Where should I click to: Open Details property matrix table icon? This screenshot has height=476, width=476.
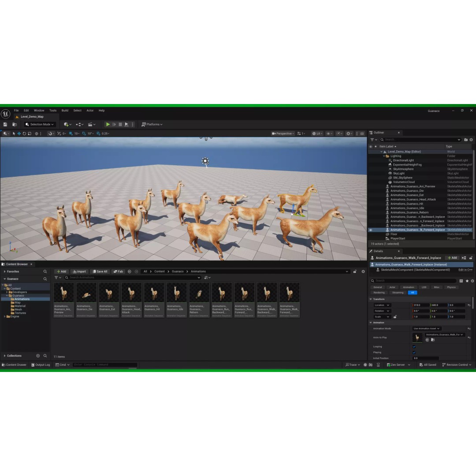(461, 281)
